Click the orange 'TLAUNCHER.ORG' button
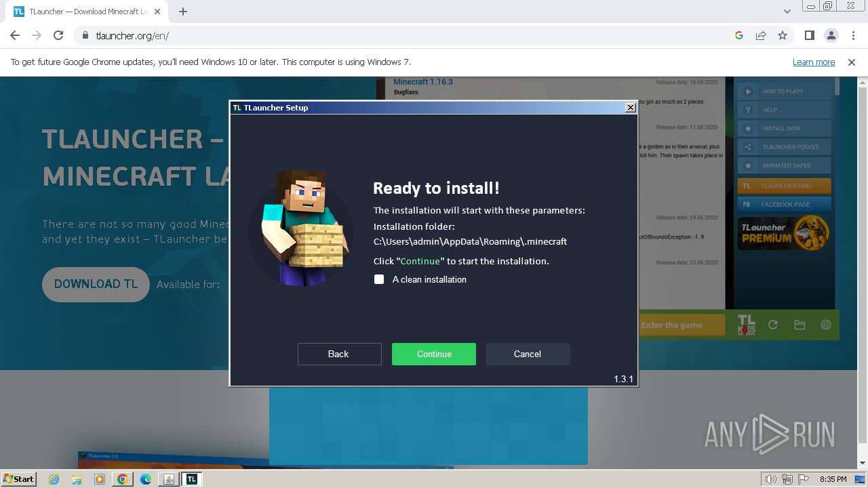 click(x=785, y=186)
